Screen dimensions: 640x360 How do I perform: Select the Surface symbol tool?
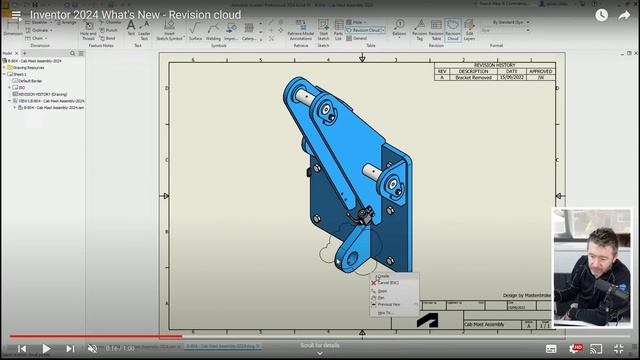pos(195,31)
